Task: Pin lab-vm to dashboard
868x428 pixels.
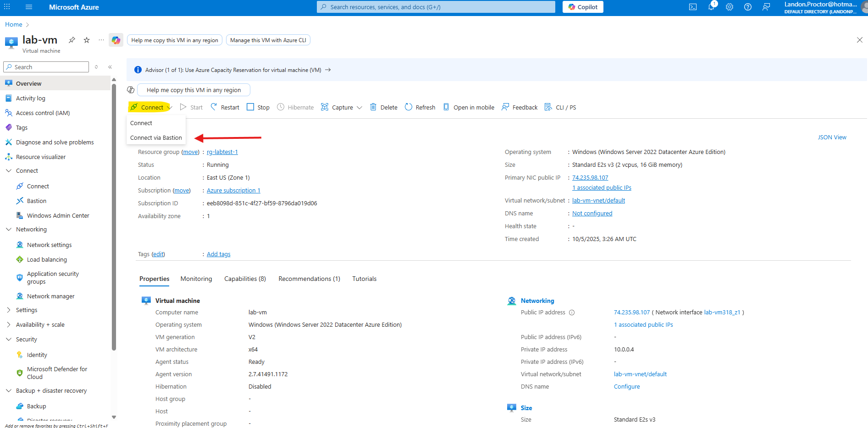Action: 72,40
